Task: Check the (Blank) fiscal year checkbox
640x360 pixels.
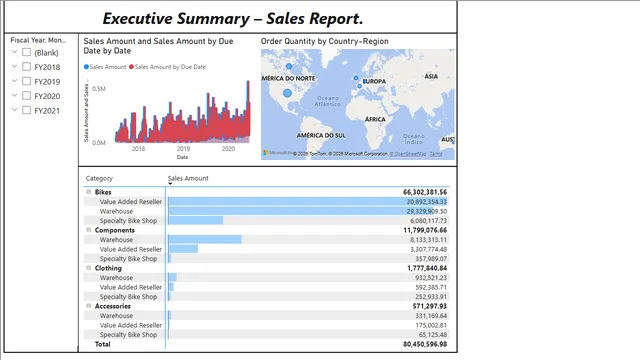Action: tap(27, 52)
